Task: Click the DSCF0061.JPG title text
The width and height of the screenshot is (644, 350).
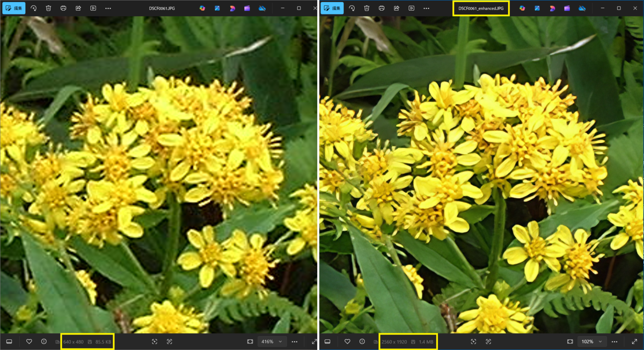Action: pyautogui.click(x=162, y=9)
